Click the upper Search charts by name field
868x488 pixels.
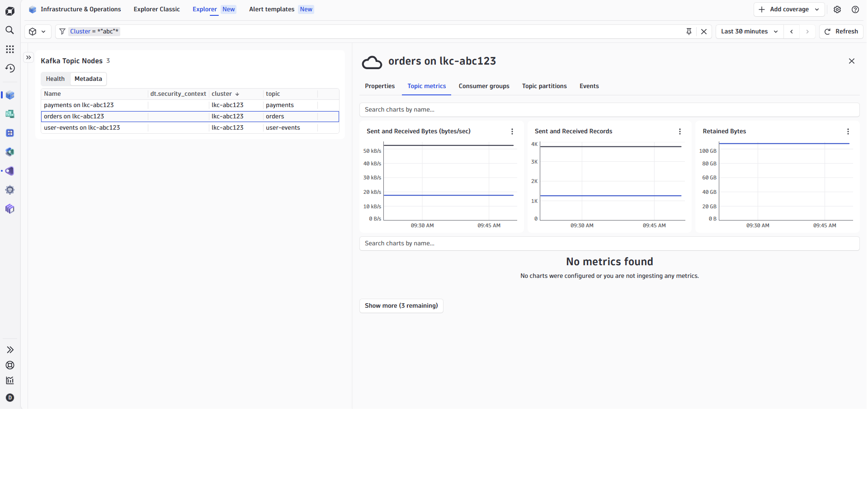[609, 110]
